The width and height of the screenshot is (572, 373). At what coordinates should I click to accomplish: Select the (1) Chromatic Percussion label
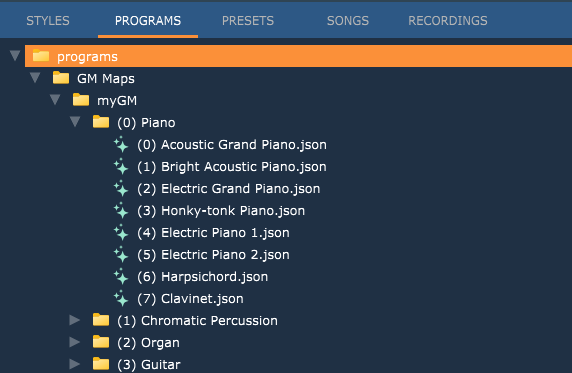[197, 321]
